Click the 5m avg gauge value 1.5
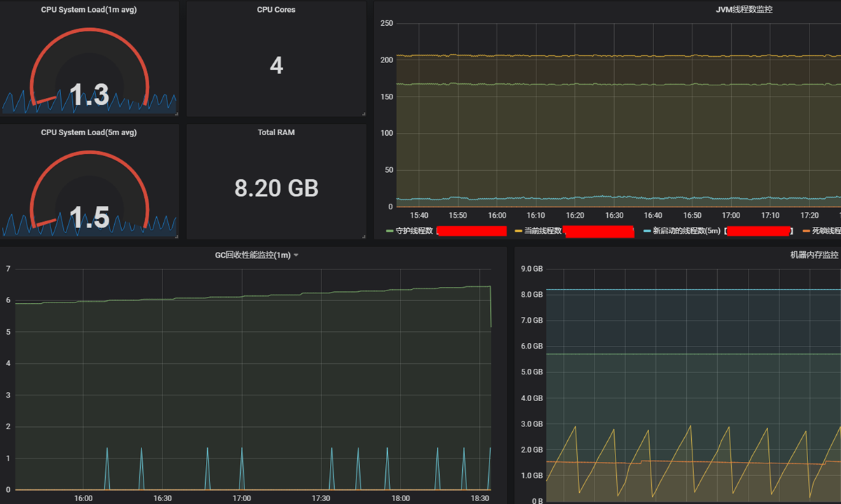 point(89,218)
